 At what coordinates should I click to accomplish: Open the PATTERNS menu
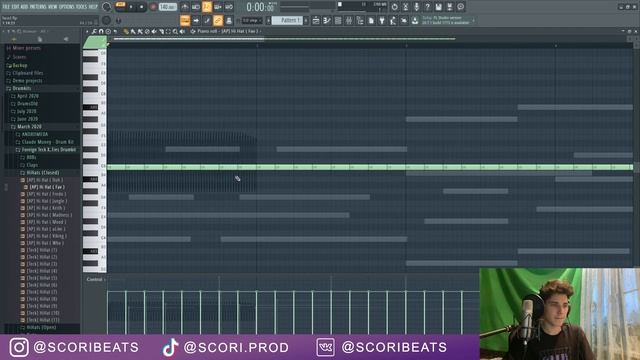[x=38, y=7]
